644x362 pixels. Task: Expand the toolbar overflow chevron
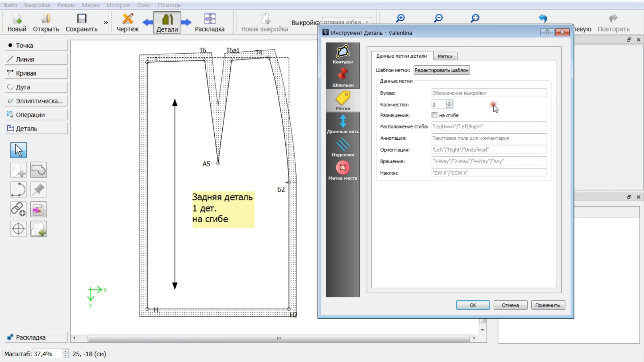[x=106, y=23]
